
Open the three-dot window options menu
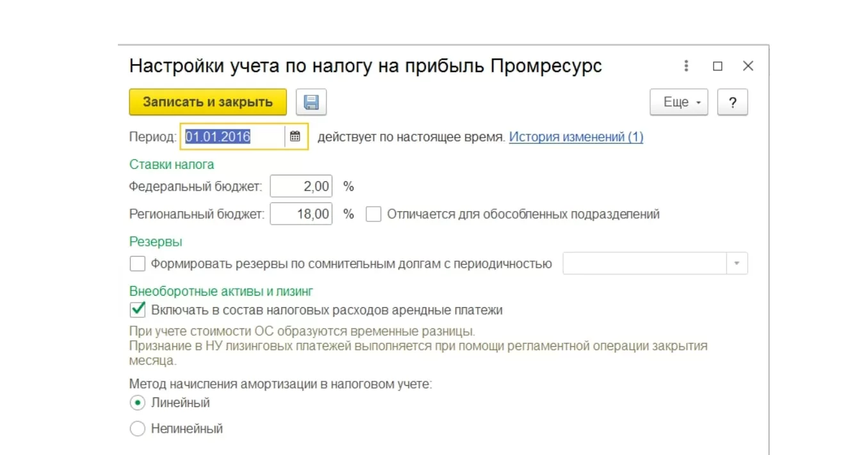coord(686,66)
